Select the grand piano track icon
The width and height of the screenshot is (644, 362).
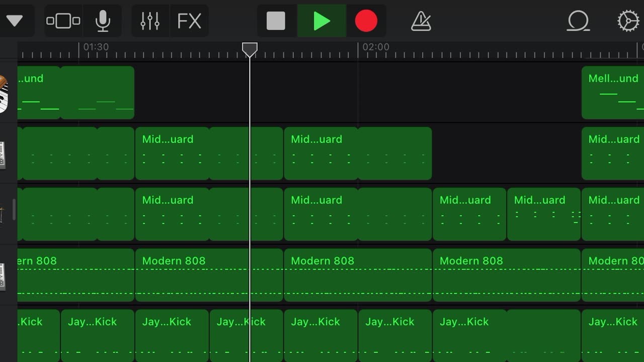pyautogui.click(x=4, y=94)
